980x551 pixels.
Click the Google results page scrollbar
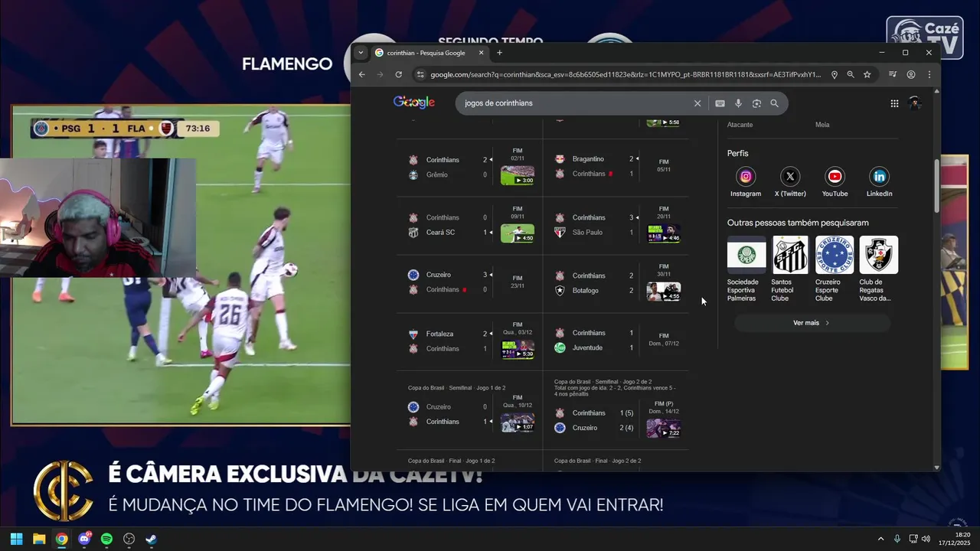tap(936, 186)
